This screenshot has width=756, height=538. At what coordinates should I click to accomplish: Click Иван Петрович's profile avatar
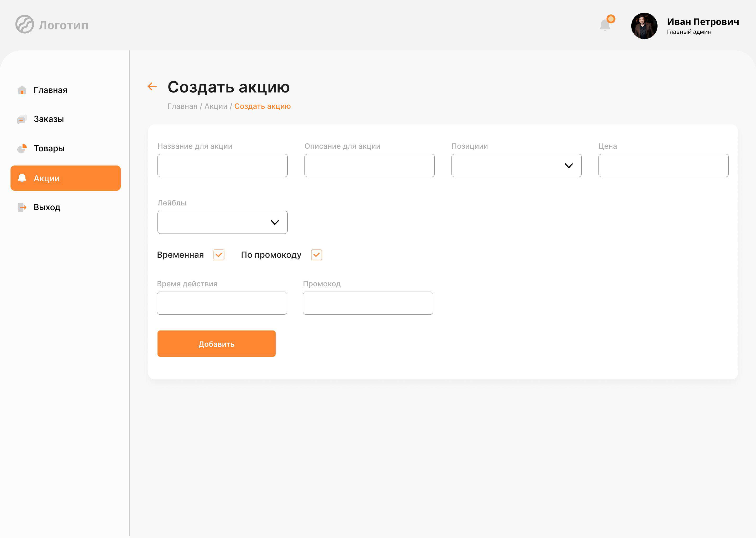pos(644,26)
